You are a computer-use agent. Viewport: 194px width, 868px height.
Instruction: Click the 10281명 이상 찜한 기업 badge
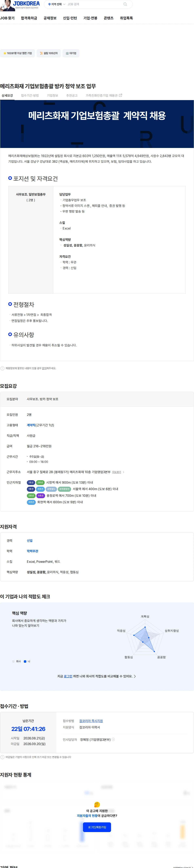pyautogui.click(x=18, y=53)
